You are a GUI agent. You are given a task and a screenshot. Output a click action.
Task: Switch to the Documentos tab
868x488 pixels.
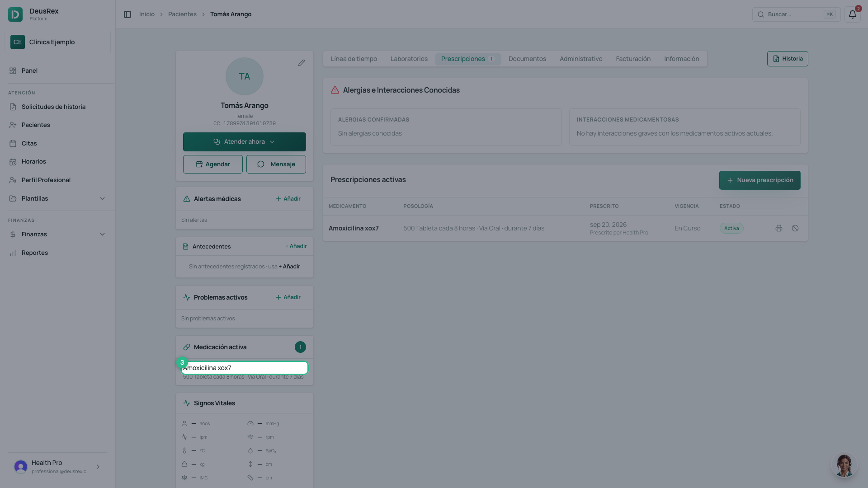tap(527, 59)
